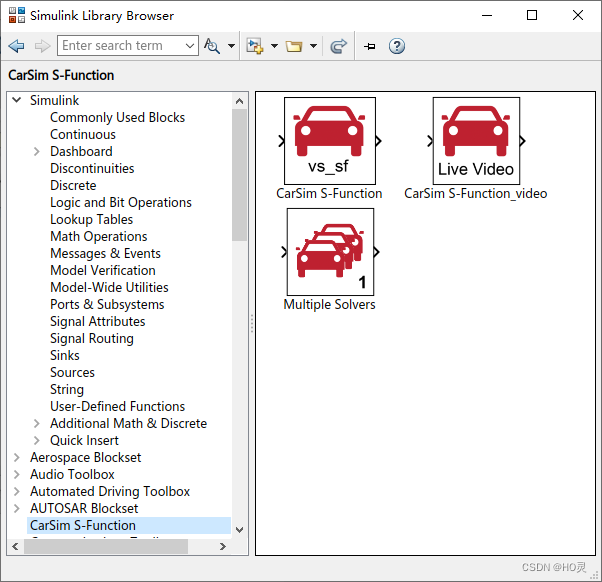Open search term history dropdown

(x=190, y=46)
